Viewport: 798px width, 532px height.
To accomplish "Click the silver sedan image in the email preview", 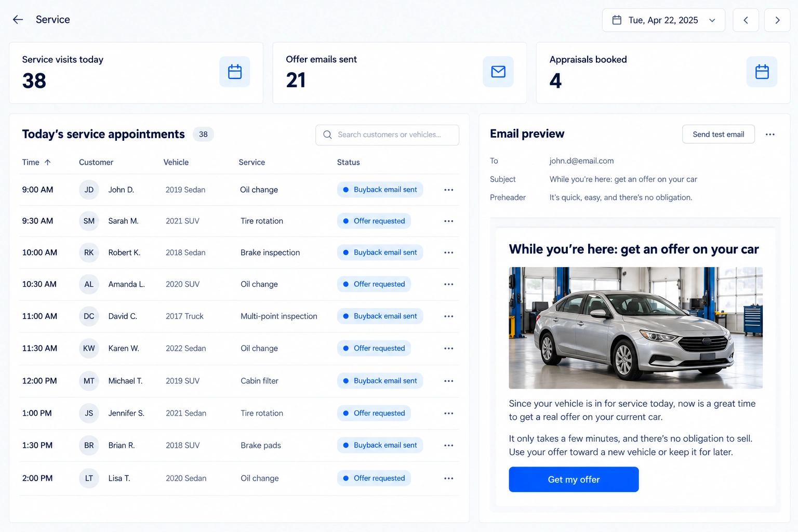I will [x=635, y=328].
